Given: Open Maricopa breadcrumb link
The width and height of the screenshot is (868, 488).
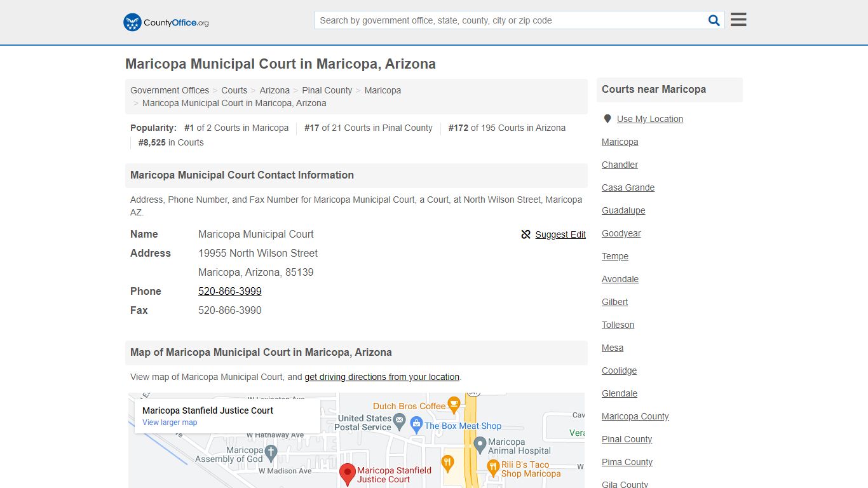Looking at the screenshot, I should click(x=383, y=90).
